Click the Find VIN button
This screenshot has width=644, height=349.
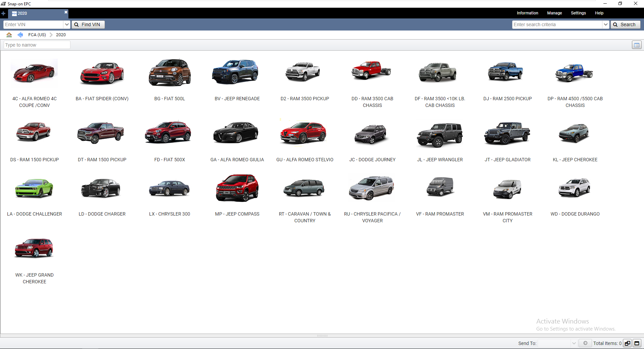88,24
